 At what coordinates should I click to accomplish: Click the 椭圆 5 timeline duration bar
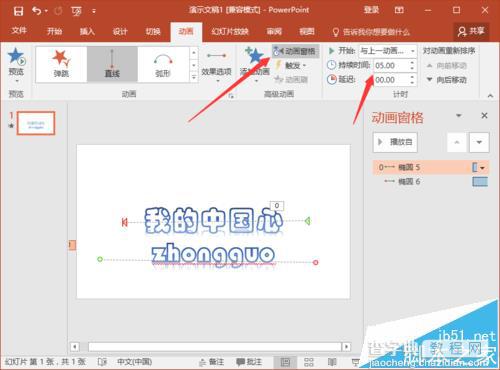475,167
